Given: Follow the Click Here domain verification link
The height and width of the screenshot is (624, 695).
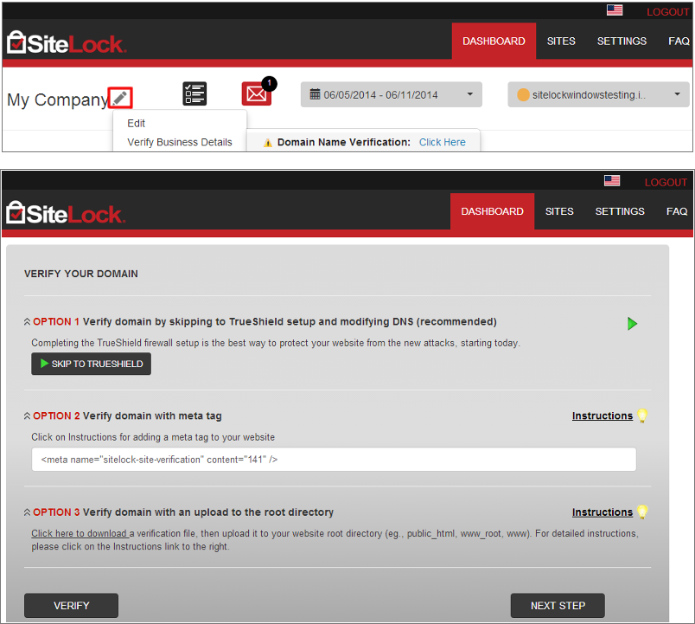Looking at the screenshot, I should 442,142.
